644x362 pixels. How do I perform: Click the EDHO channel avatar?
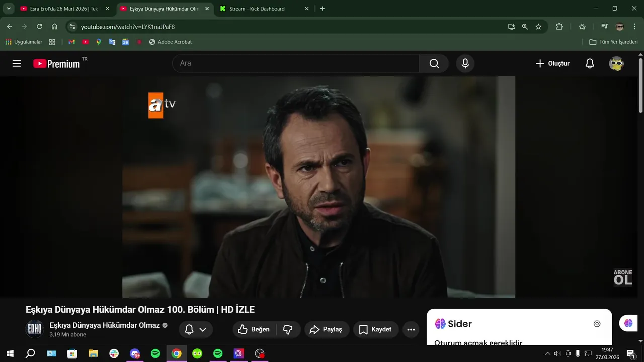[x=35, y=329]
